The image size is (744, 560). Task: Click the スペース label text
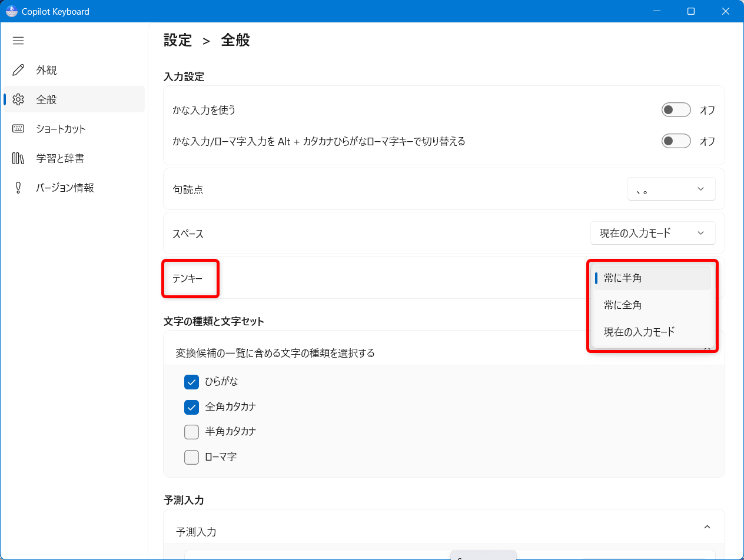188,234
